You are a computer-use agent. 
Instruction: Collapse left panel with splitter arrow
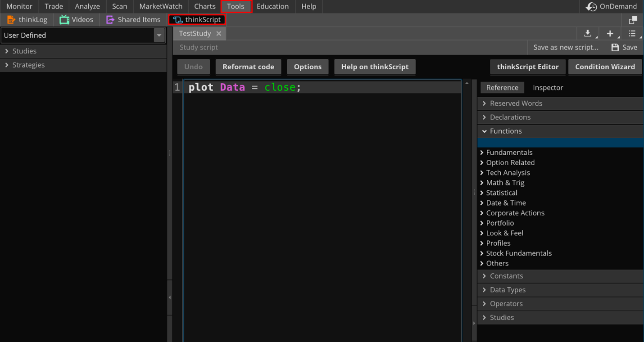point(170,297)
